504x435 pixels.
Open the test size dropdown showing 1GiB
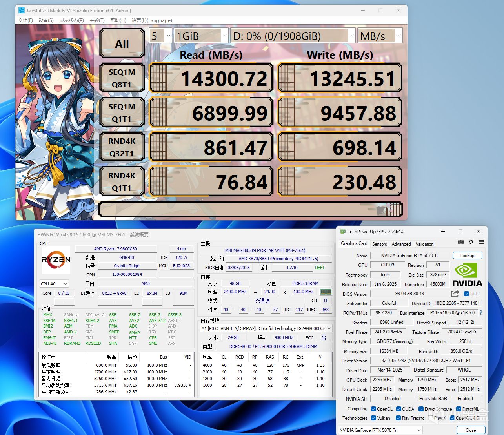coord(201,36)
